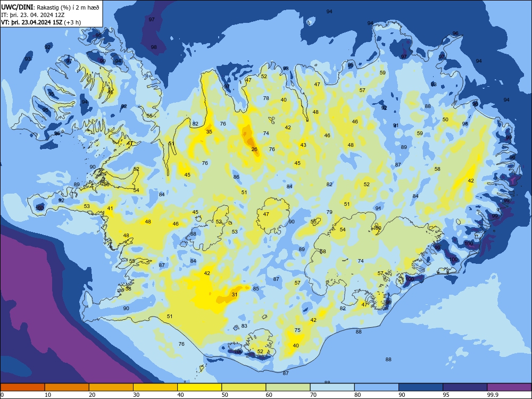Image resolution: width=532 pixels, height=399 pixels.
Task: Select the map value 86
Action: click(x=236, y=177)
